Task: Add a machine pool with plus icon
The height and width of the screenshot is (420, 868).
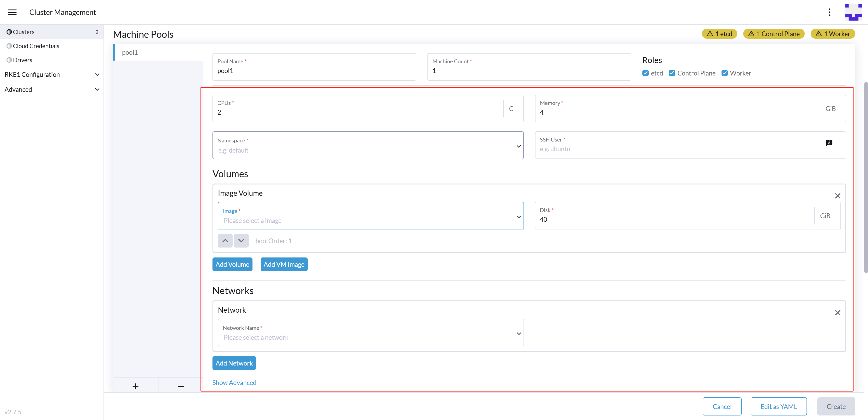Action: (135, 386)
